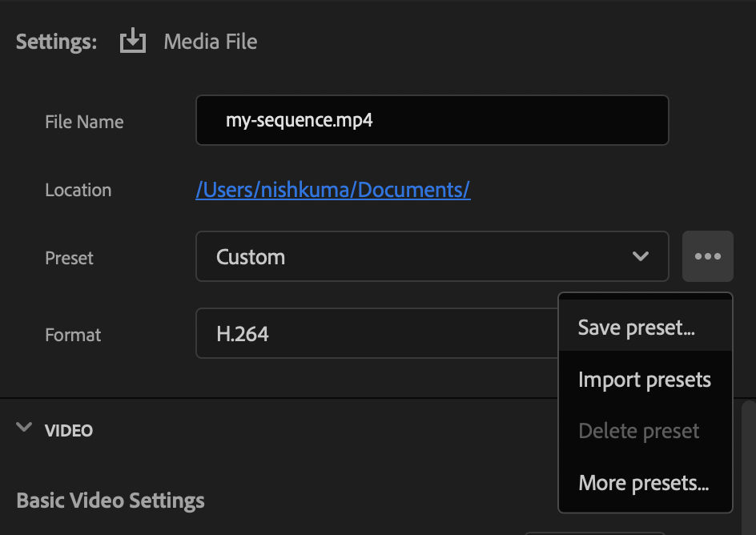Choose Save preset from the menu
The image size is (756, 535).
coord(636,327)
